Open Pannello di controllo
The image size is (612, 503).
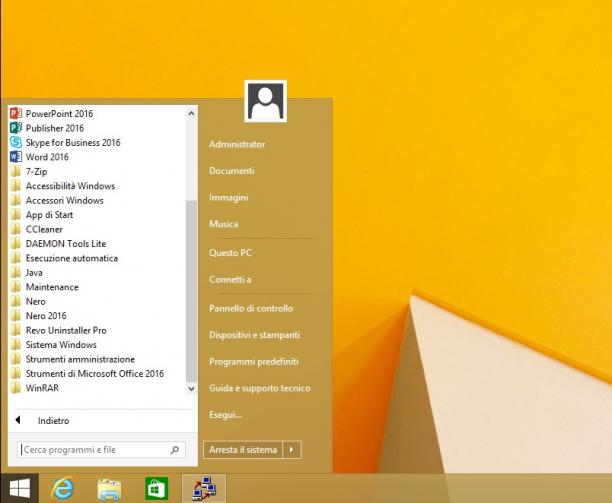[251, 308]
